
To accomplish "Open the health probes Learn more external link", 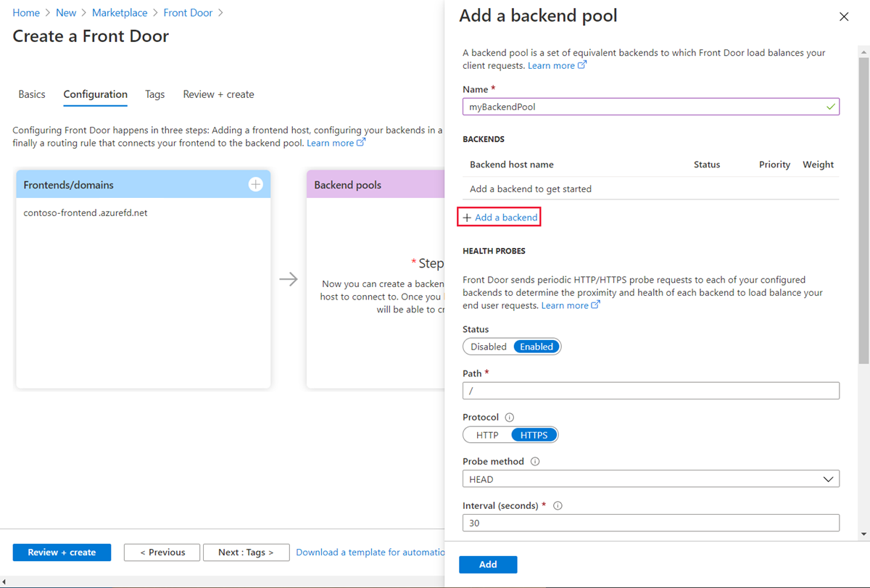I will (565, 305).
